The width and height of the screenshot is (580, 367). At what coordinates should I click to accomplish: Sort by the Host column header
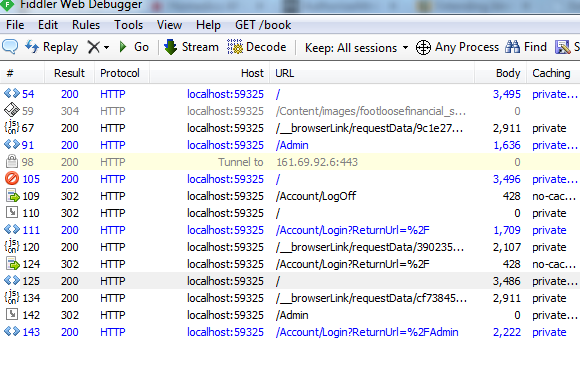210,73
